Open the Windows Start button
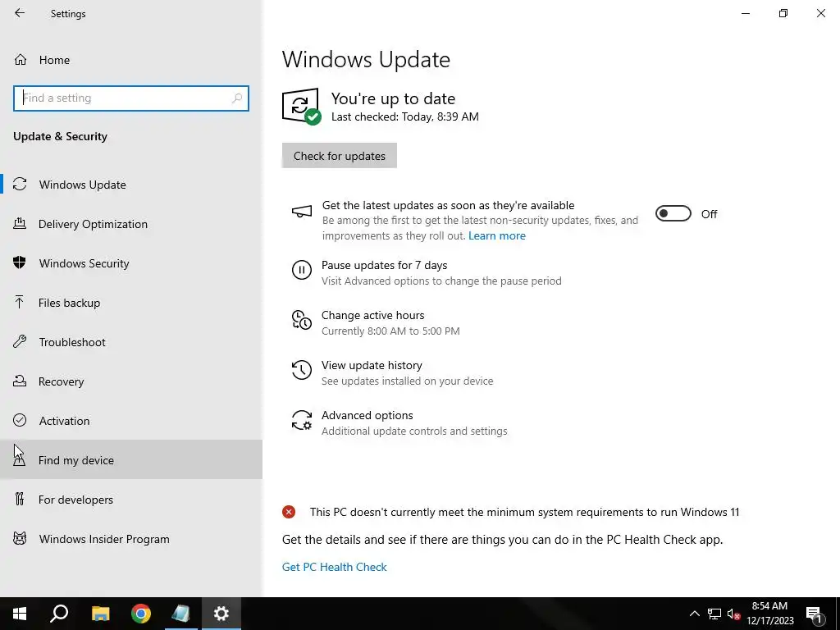This screenshot has width=840, height=630. tap(20, 614)
